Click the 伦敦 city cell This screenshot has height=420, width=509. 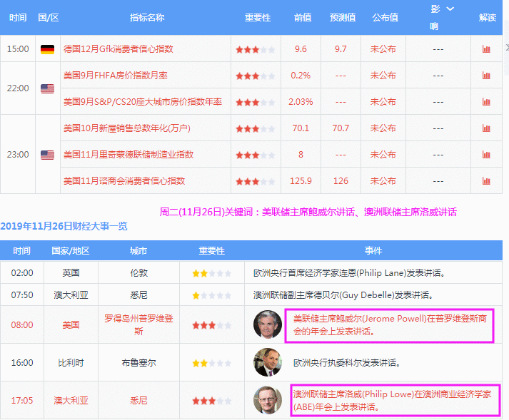click(x=138, y=273)
